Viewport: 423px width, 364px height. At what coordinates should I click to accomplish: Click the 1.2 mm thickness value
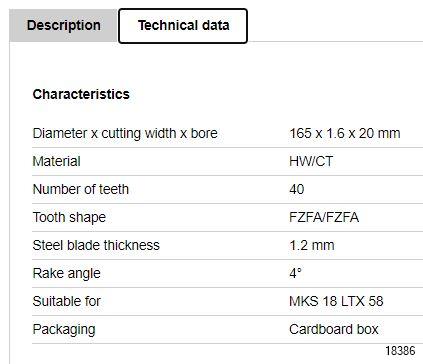pos(312,246)
